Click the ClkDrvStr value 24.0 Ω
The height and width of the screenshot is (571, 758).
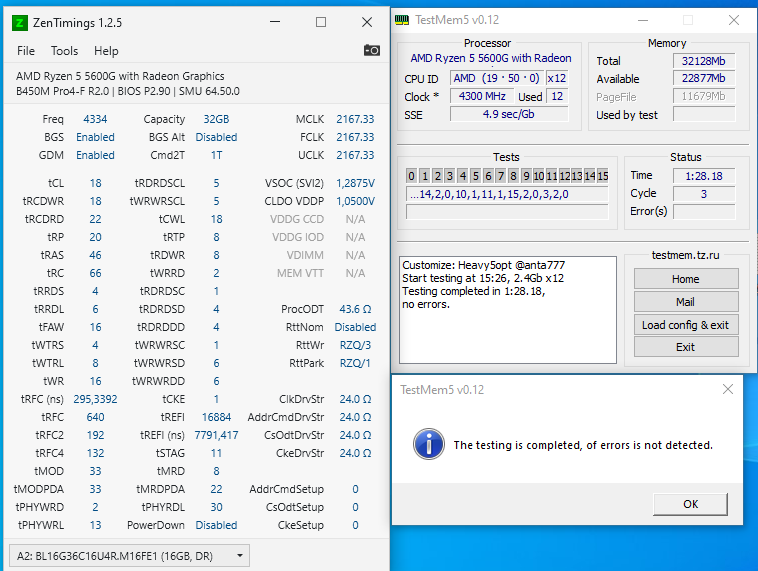tap(355, 399)
